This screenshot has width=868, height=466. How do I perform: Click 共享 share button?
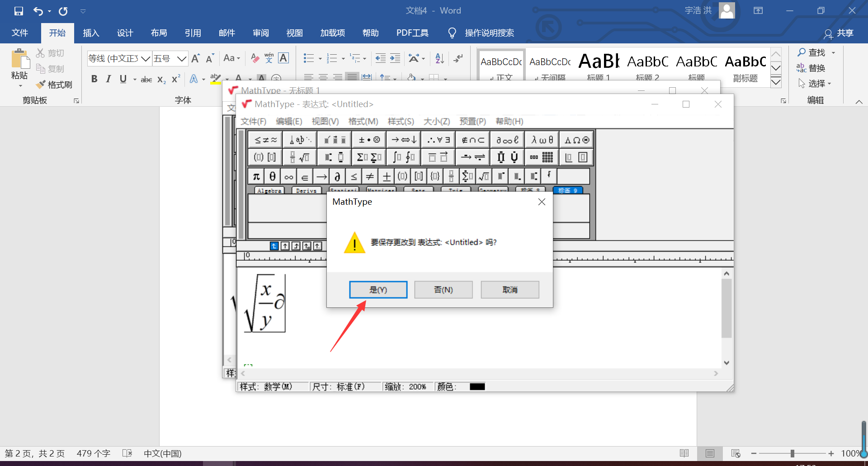(839, 33)
